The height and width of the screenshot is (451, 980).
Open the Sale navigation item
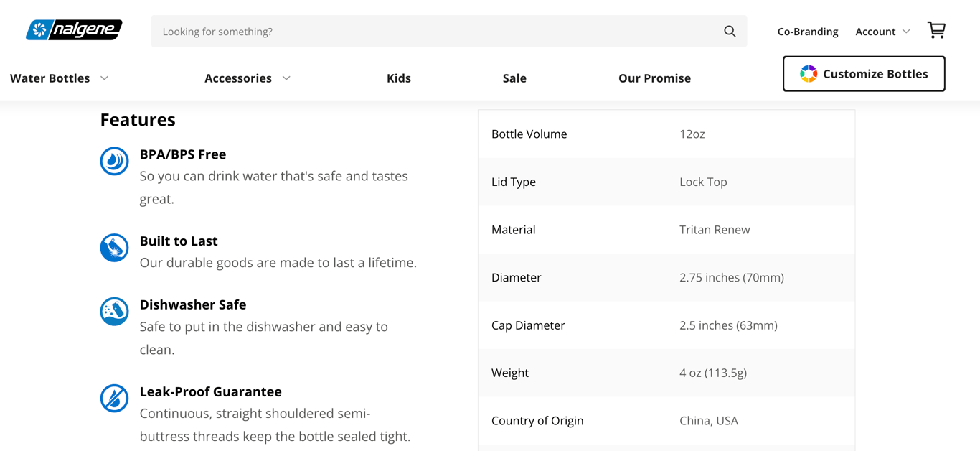click(x=514, y=78)
